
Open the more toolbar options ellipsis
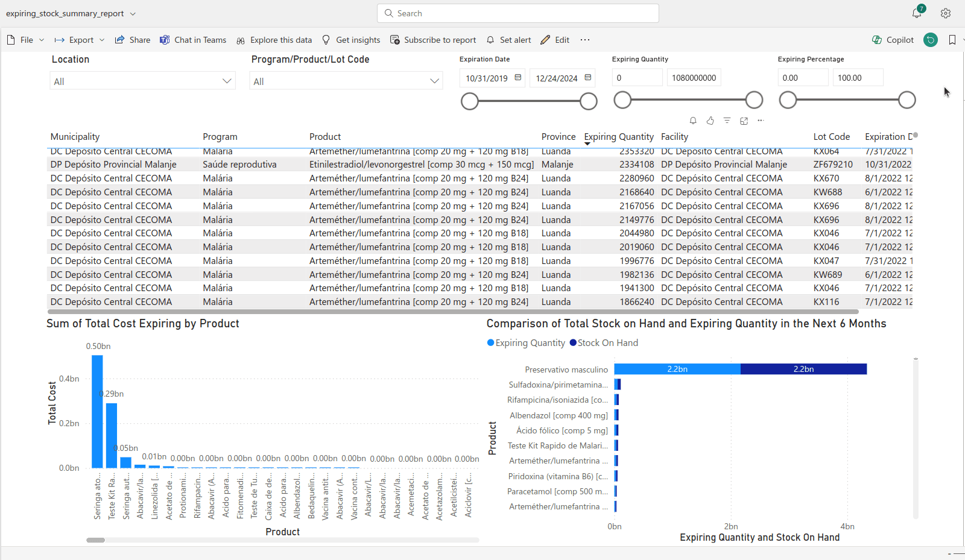pos(585,40)
